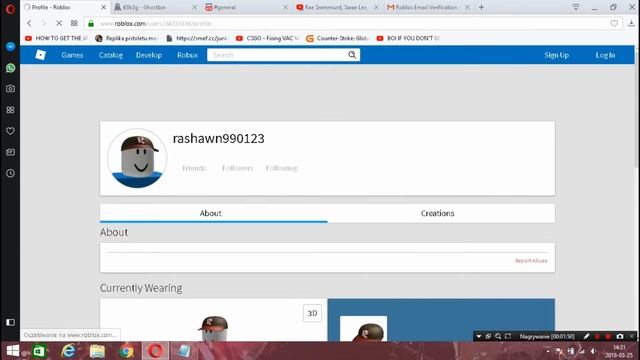Screen dimensions: 640x360
Task: Click the taskbar volume speaker icon
Action: coord(593,351)
